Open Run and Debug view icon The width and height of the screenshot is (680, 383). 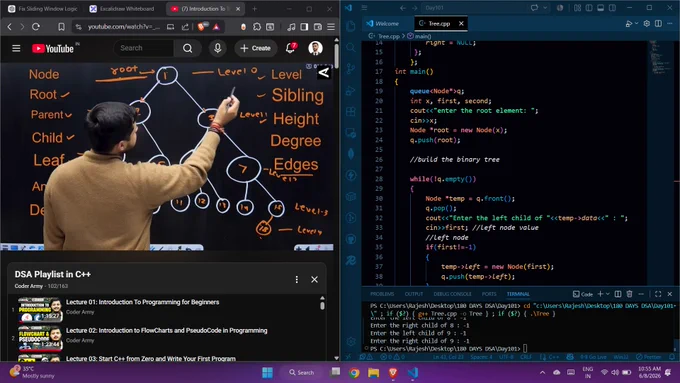click(351, 90)
